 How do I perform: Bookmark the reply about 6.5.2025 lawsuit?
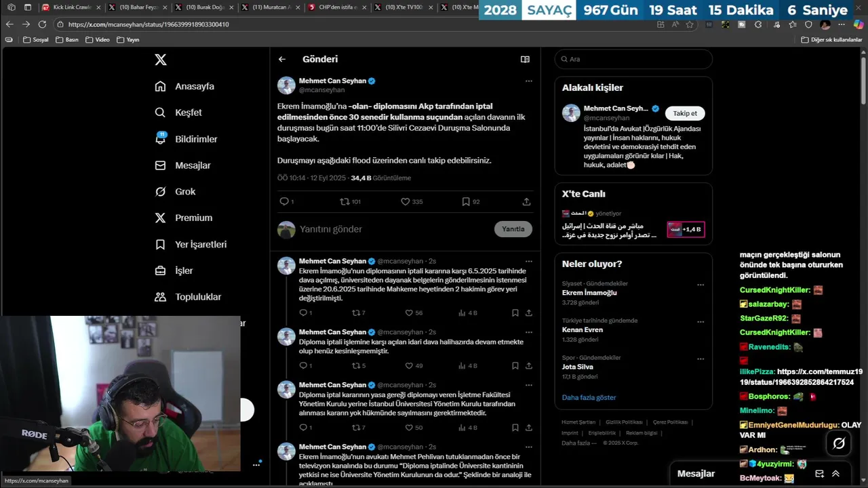pos(515,313)
